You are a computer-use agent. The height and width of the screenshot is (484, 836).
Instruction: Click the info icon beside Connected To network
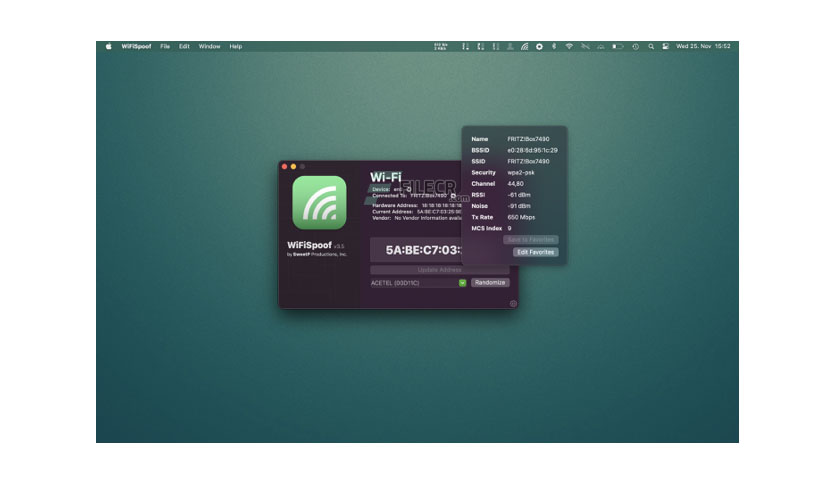pyautogui.click(x=453, y=196)
